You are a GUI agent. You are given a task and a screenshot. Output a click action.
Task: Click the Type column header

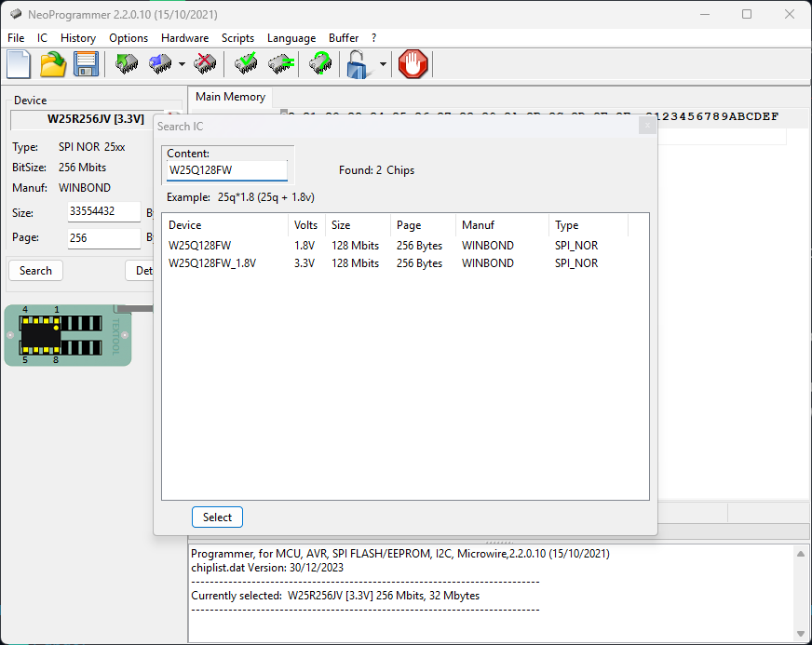point(589,225)
